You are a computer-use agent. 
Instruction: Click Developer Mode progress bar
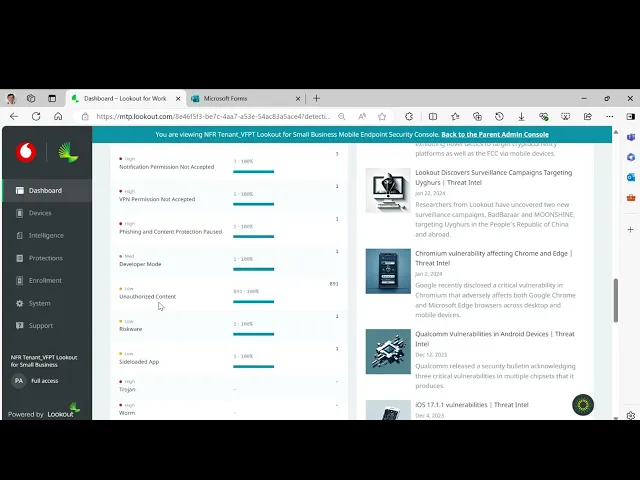pos(253,269)
